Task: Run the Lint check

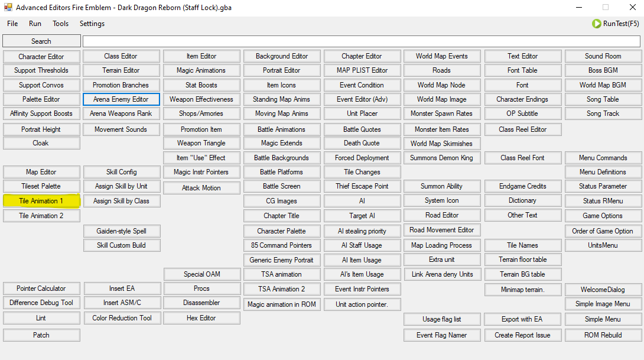Action: pyautogui.click(x=41, y=318)
